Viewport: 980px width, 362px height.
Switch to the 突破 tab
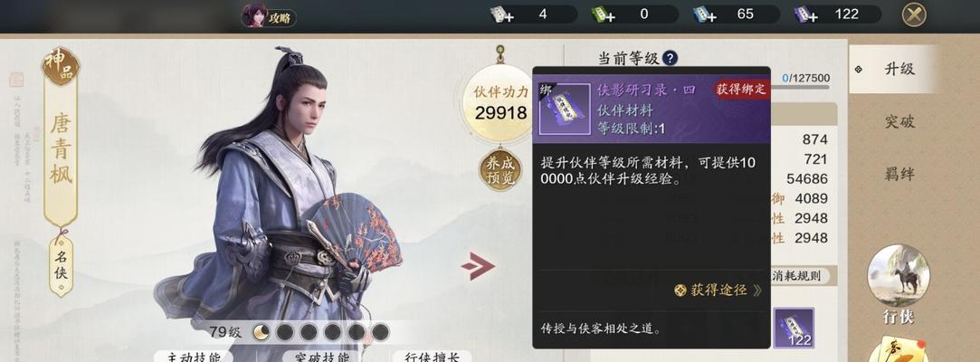900,122
